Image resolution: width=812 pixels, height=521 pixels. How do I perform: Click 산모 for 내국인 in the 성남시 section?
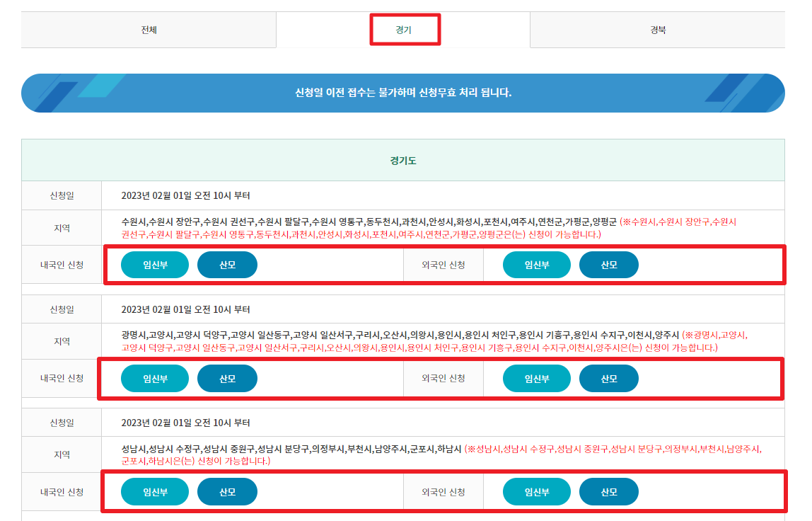coord(227,491)
